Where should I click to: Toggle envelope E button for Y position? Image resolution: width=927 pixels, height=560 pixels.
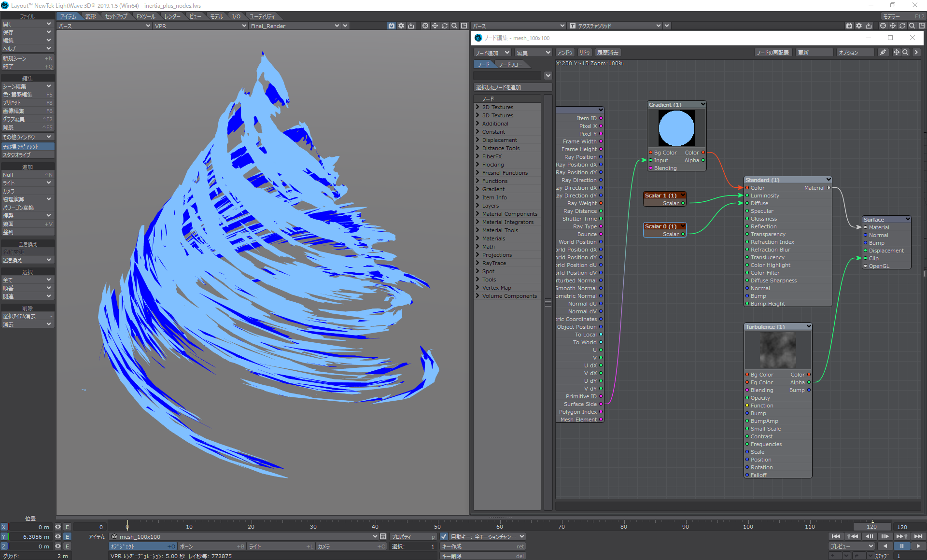68,536
